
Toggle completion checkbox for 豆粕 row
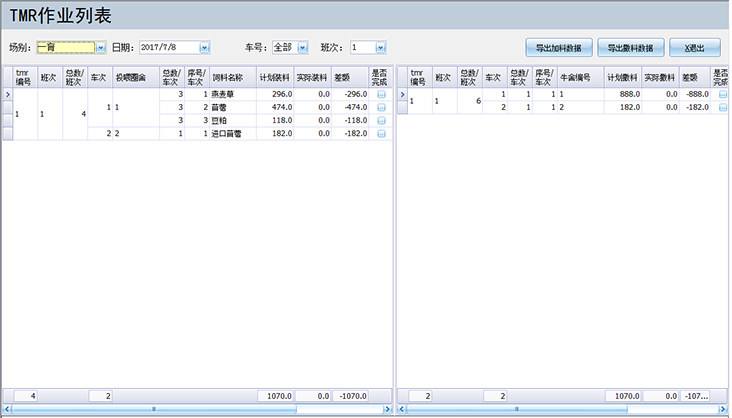pyautogui.click(x=381, y=120)
